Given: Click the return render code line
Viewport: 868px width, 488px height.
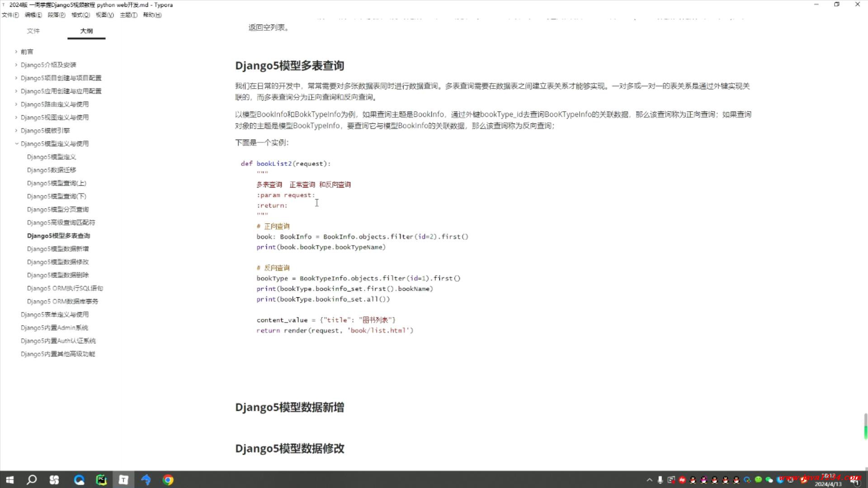Looking at the screenshot, I should tap(335, 330).
